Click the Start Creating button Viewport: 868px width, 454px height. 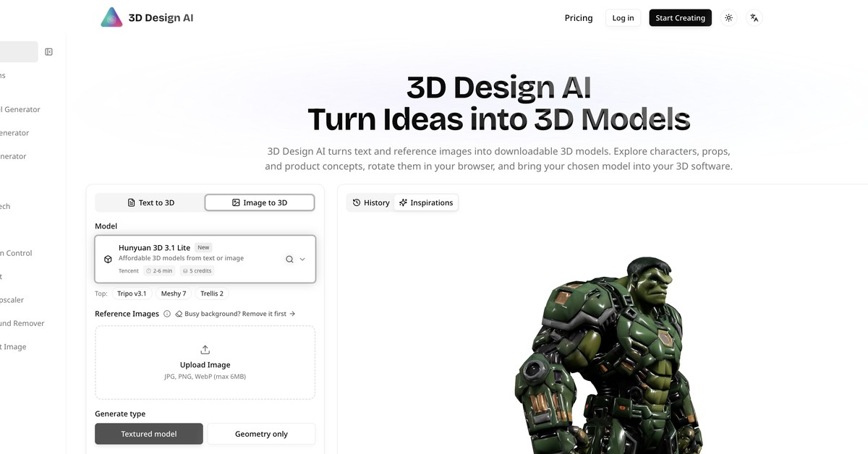click(680, 18)
